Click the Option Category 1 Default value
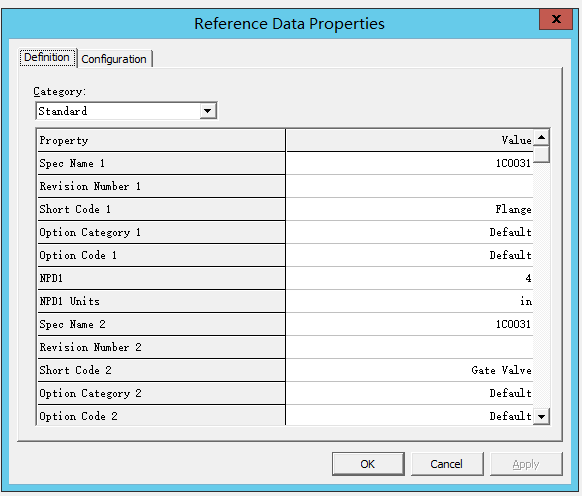This screenshot has height=496, width=582. click(410, 232)
